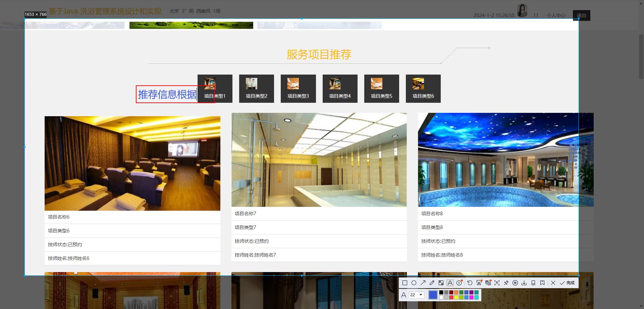
Task: Select the 项目类型4 category tile
Action: pyautogui.click(x=340, y=89)
